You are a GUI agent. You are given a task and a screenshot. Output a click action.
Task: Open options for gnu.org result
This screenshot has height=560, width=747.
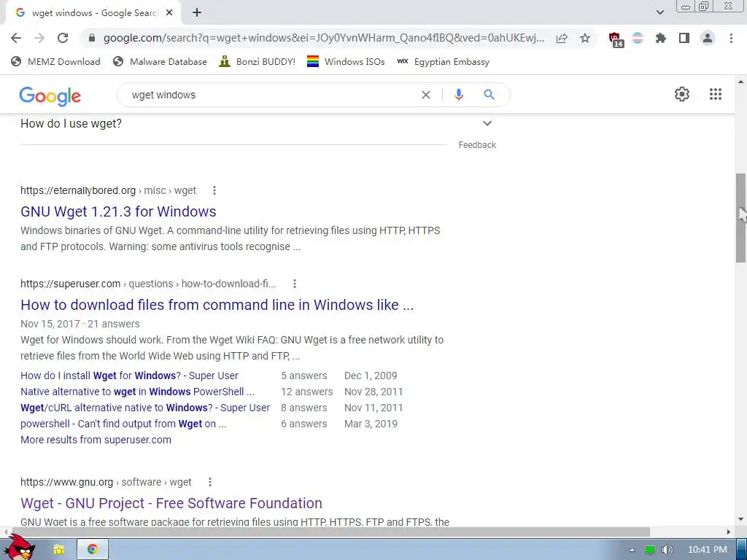(x=209, y=482)
